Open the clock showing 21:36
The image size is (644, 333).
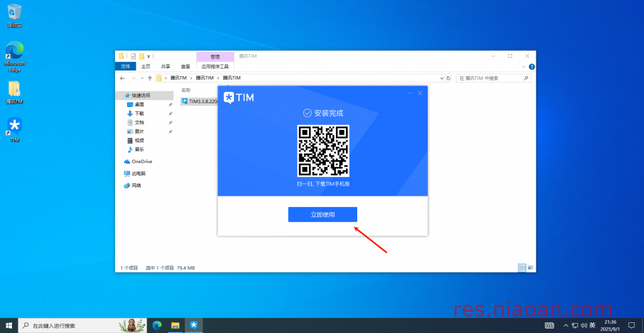(611, 325)
